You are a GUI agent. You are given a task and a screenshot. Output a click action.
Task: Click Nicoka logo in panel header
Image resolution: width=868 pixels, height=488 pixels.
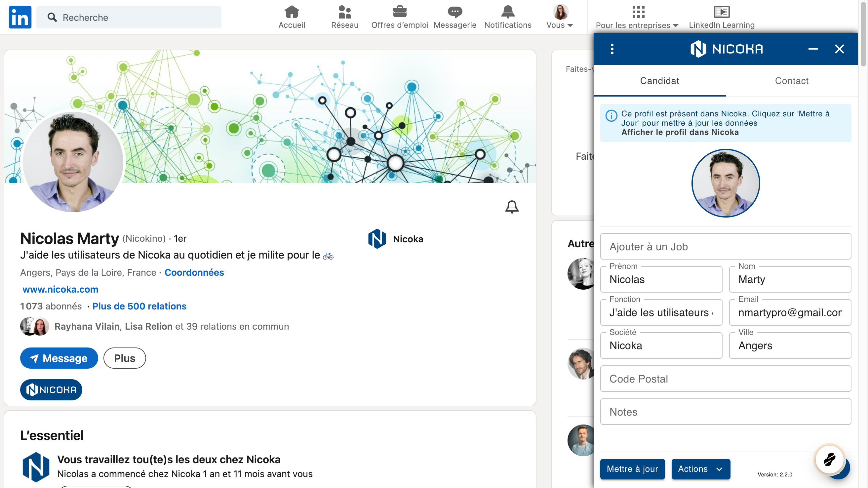coord(726,49)
